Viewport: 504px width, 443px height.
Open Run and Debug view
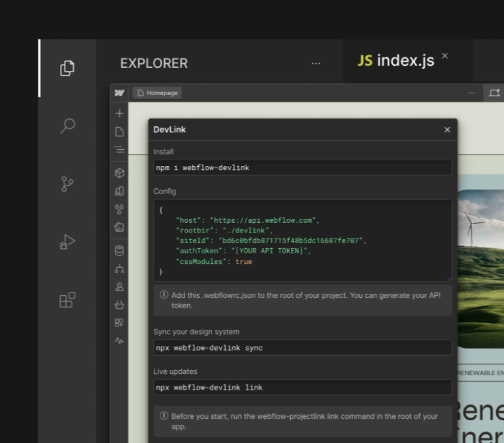[67, 242]
